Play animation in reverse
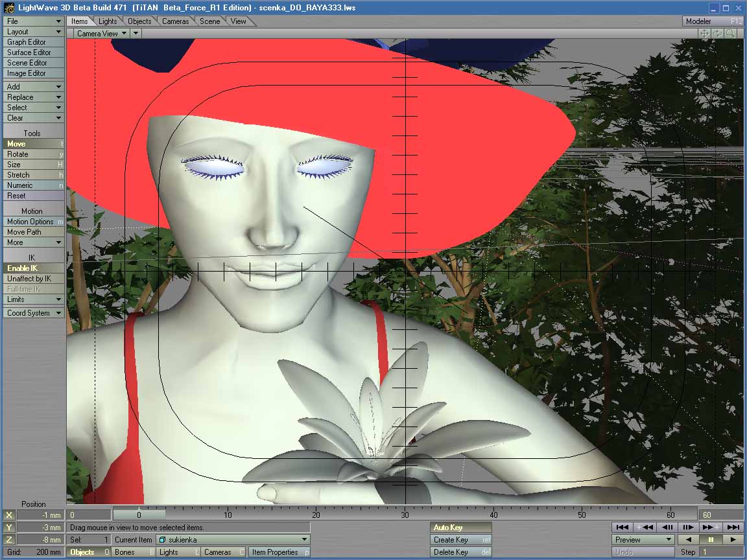747x560 pixels. [x=688, y=539]
